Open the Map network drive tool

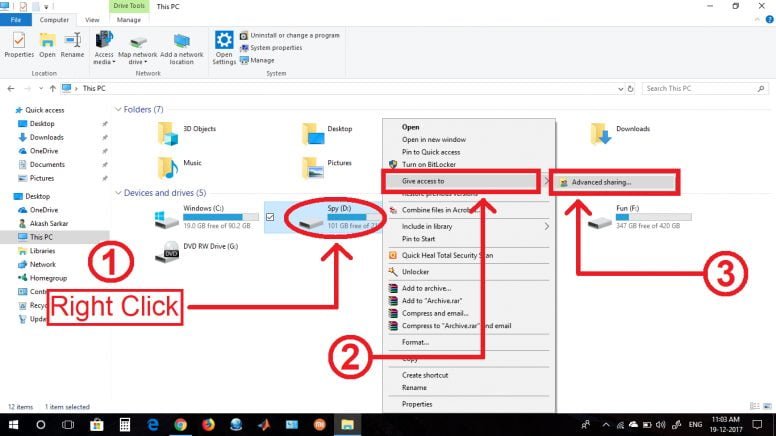(x=138, y=48)
